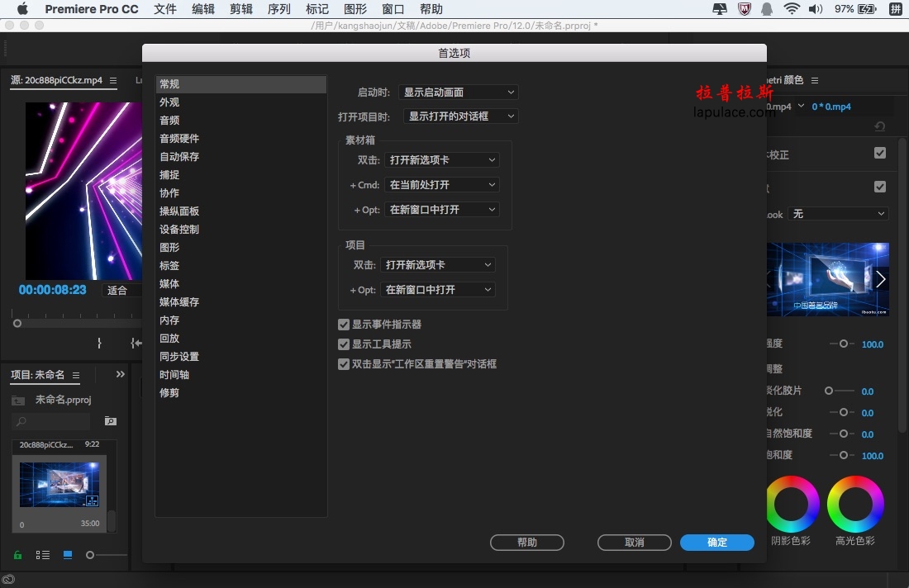Click the highlight tint color wheel 高光色彩
The width and height of the screenshot is (909, 588).
pos(855,504)
